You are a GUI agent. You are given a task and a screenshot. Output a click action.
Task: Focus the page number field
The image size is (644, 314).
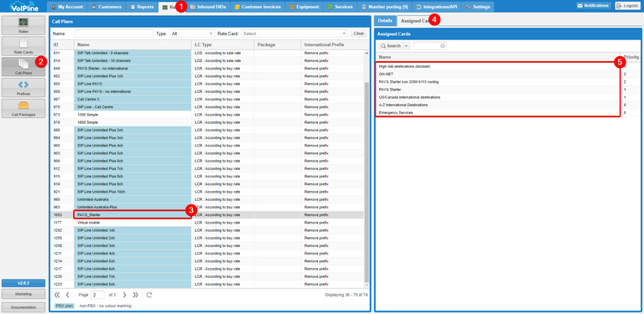pos(98,295)
